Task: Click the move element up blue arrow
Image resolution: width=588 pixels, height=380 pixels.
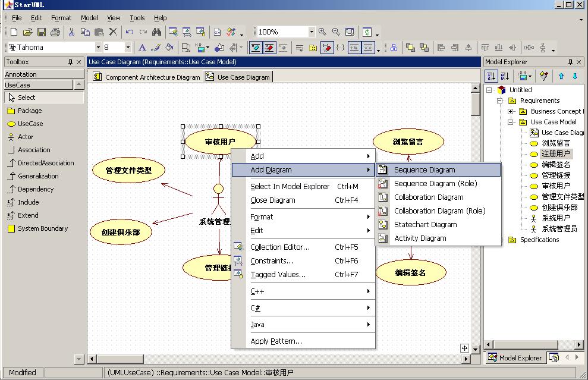Action: pyautogui.click(x=560, y=76)
